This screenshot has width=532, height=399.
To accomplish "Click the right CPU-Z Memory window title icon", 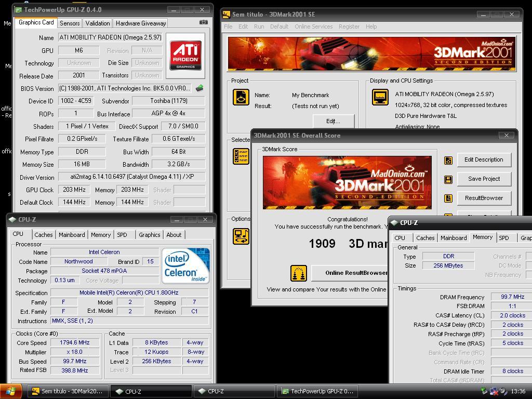I will pos(394,223).
